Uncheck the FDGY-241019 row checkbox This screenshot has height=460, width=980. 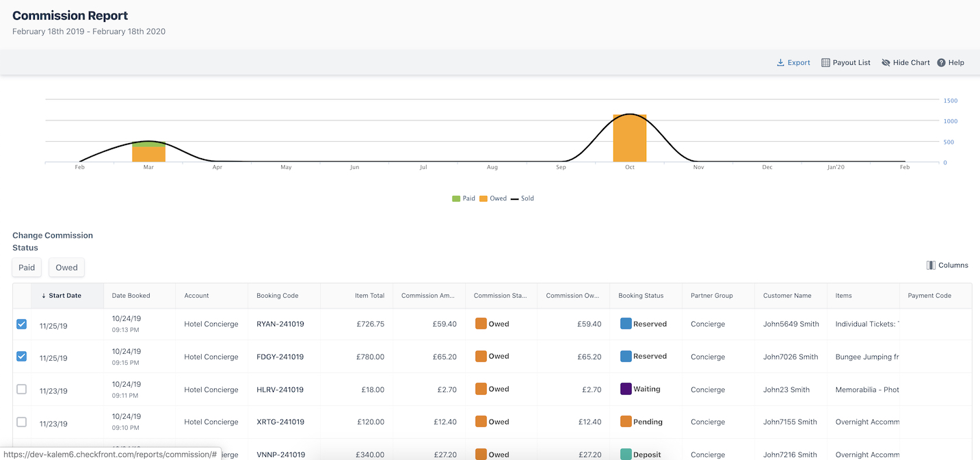[x=21, y=356]
